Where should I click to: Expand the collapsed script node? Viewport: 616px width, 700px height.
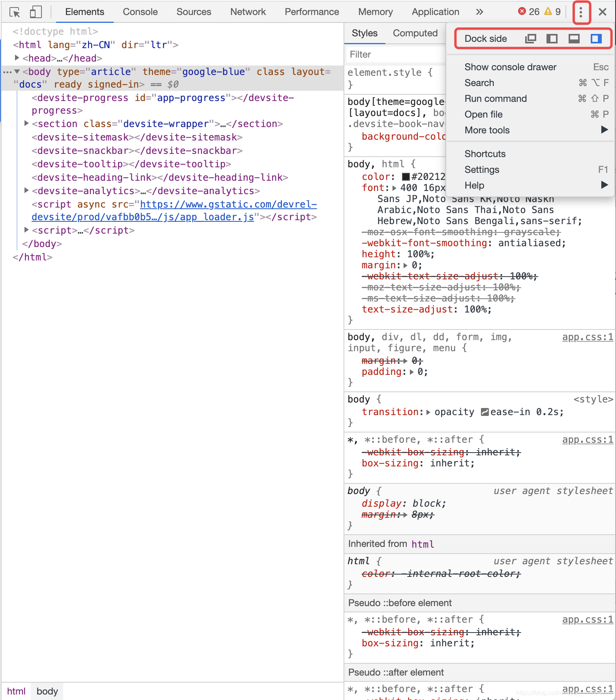coord(26,230)
